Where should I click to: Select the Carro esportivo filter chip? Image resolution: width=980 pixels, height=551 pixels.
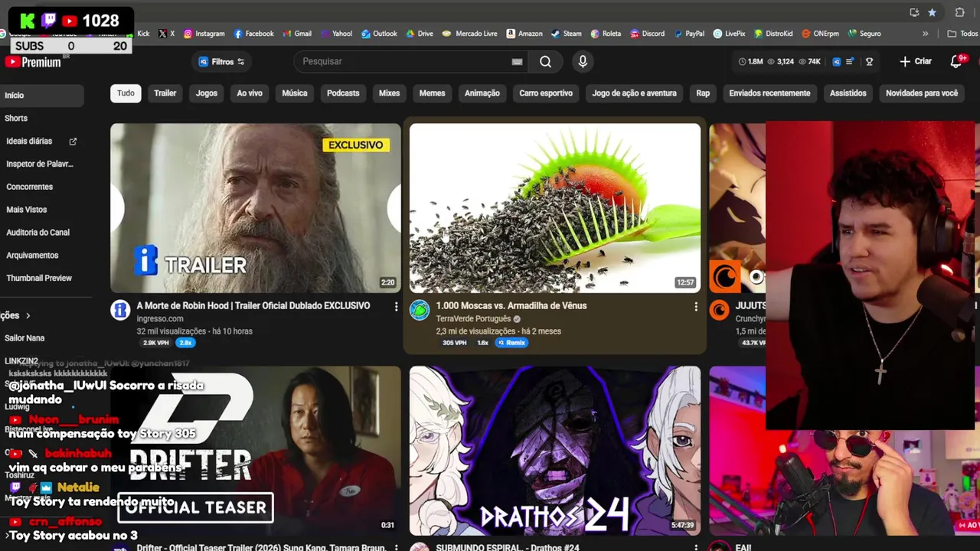tap(546, 93)
